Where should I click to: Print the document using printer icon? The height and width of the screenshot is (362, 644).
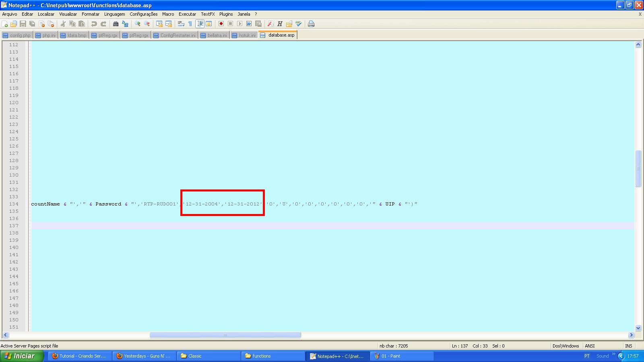[311, 24]
